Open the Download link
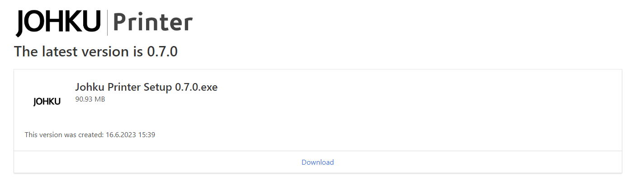Screen dimensions: 644x185 pyautogui.click(x=317, y=162)
